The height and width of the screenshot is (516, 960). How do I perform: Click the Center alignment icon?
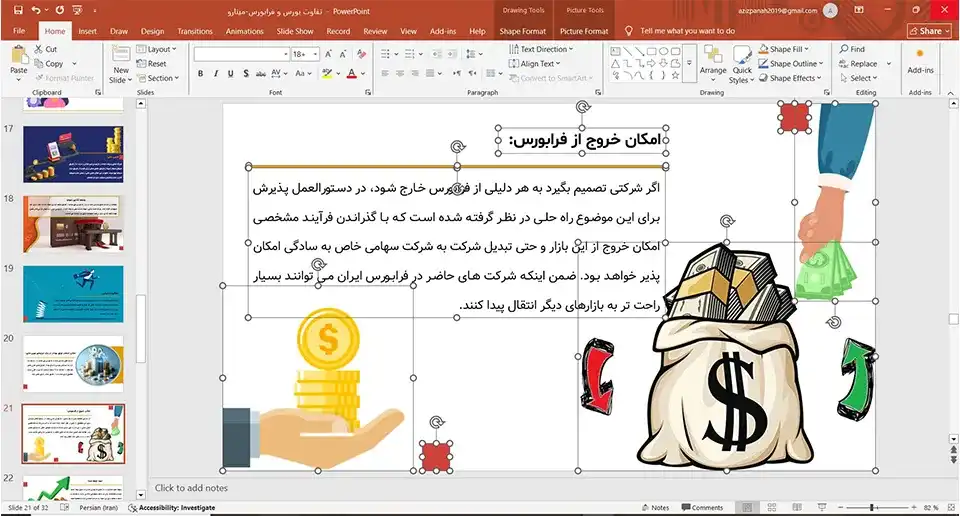(x=400, y=73)
